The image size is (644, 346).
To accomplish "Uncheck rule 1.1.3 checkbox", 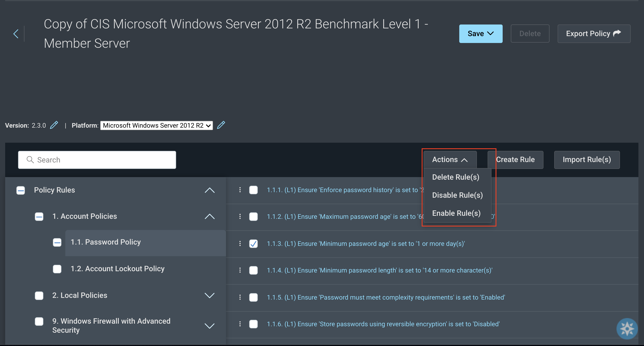I will [253, 243].
